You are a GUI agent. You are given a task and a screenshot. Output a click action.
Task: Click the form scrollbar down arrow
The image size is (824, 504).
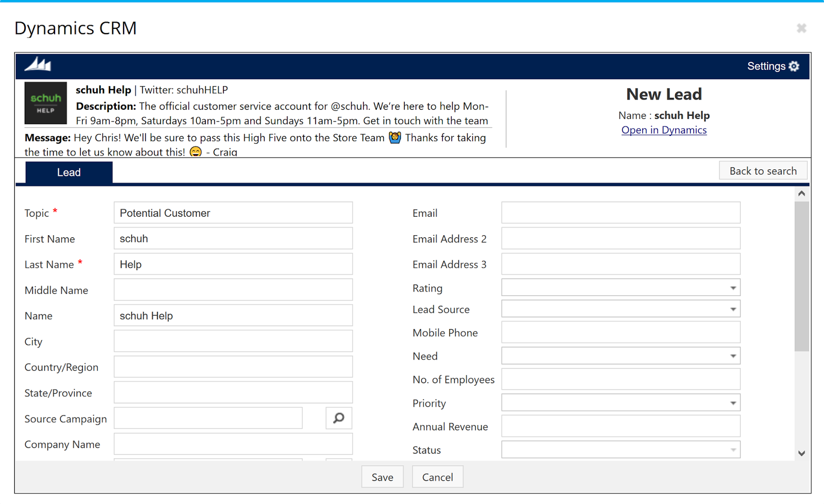tap(801, 453)
